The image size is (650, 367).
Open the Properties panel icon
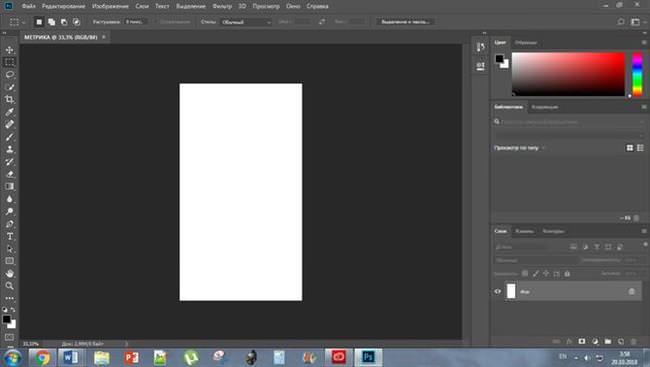(x=480, y=66)
